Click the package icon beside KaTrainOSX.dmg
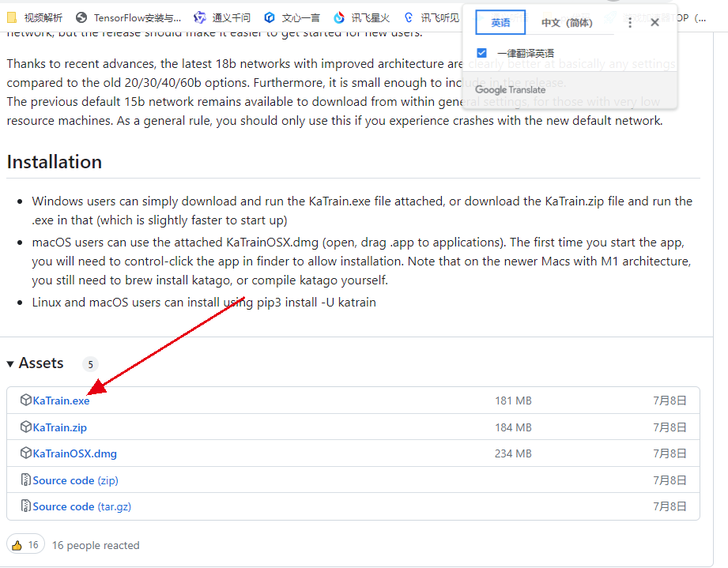The image size is (728, 568). point(26,453)
